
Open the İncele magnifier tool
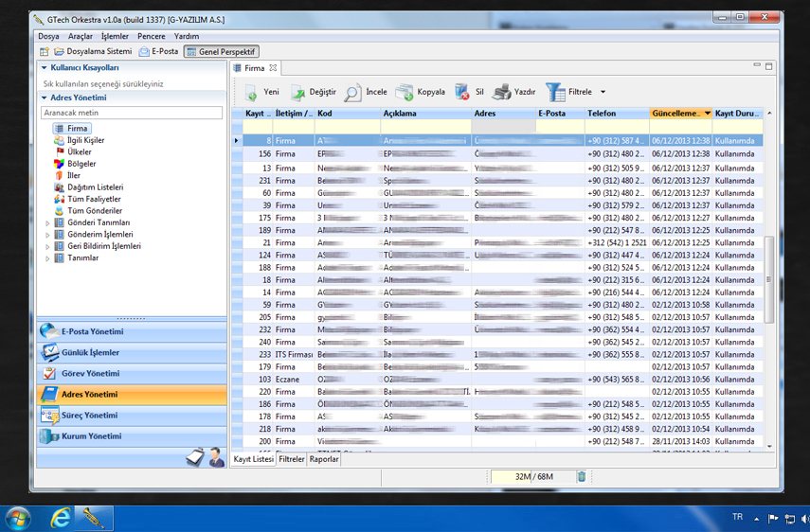tap(352, 93)
